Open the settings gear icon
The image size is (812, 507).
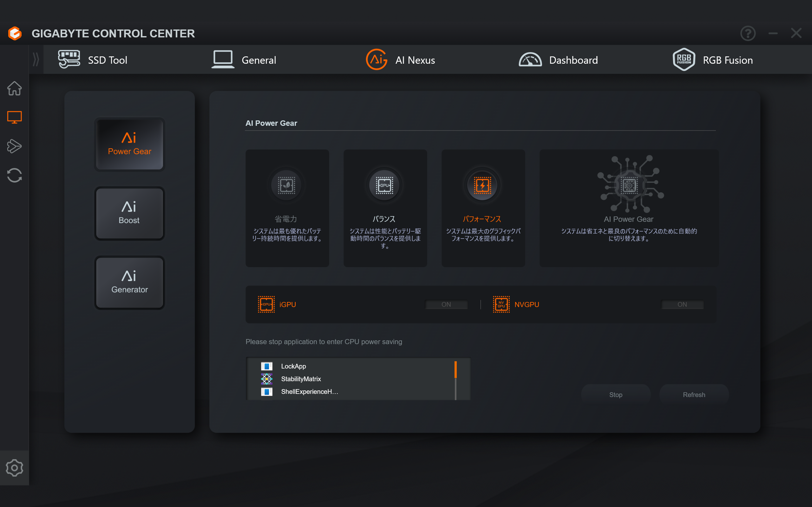coord(14,468)
